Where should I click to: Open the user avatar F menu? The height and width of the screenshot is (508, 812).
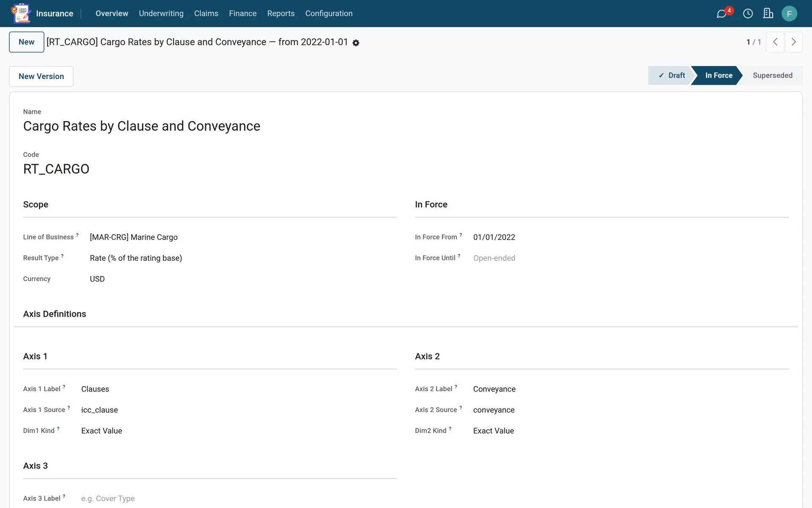789,14
